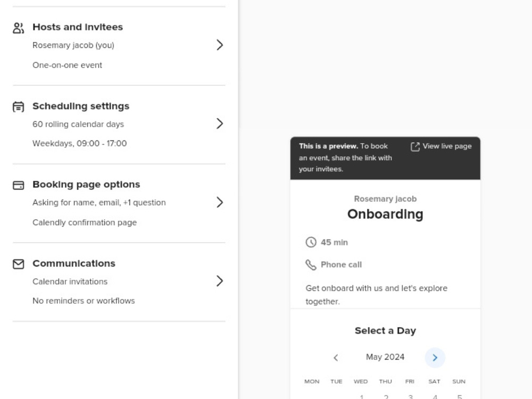Go to next month after May 2024

(x=435, y=358)
